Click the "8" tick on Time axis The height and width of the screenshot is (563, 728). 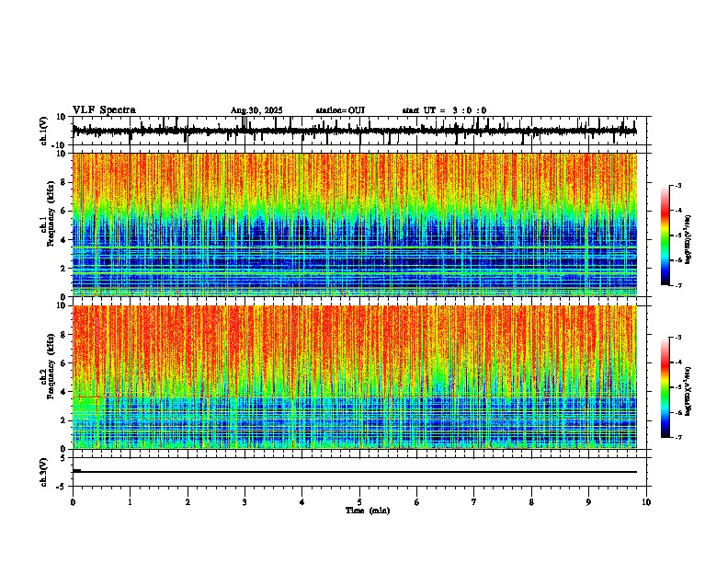[531, 502]
